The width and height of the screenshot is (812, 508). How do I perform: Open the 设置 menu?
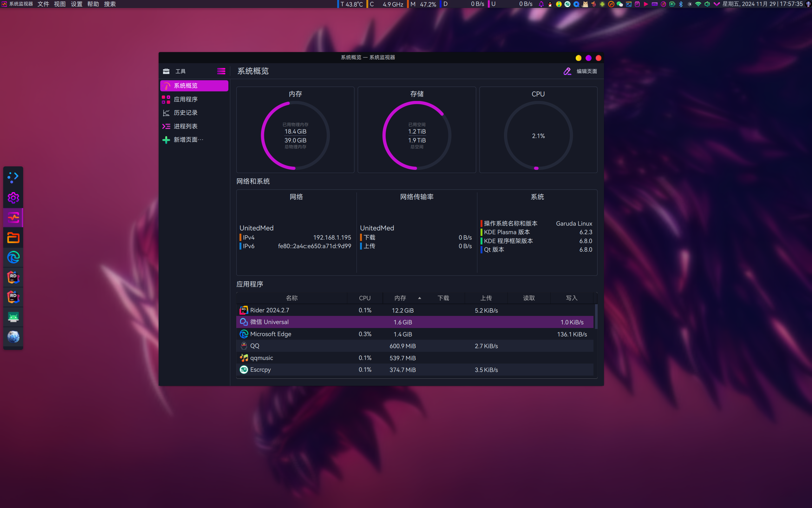pyautogui.click(x=76, y=4)
